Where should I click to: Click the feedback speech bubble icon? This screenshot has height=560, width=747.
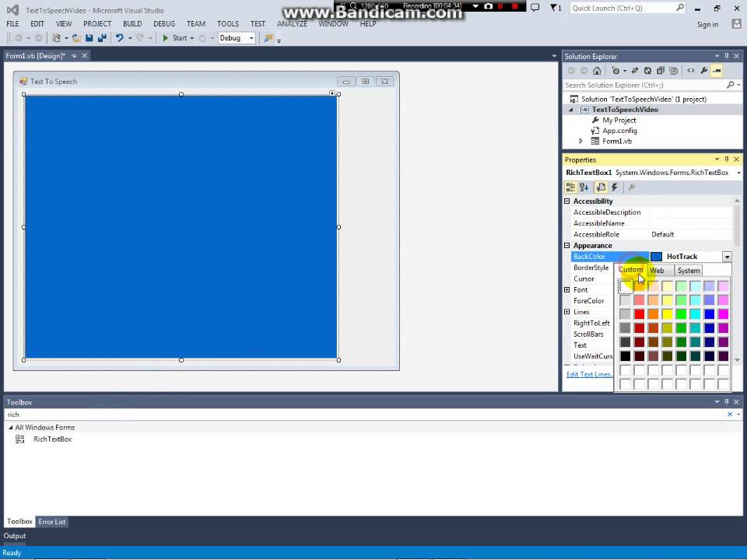(x=535, y=8)
